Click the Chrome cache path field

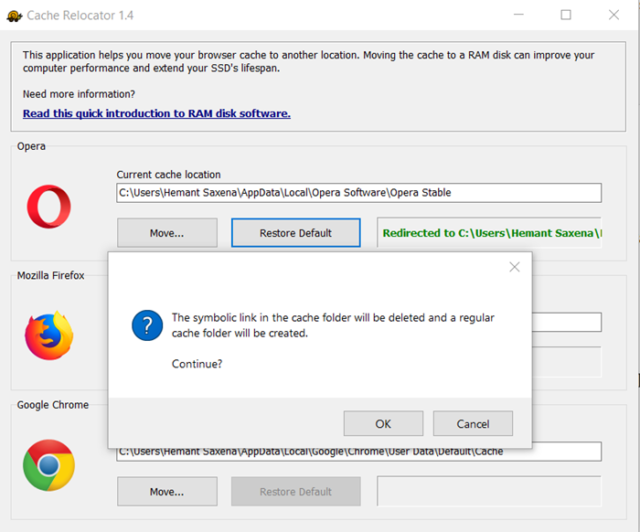358,451
